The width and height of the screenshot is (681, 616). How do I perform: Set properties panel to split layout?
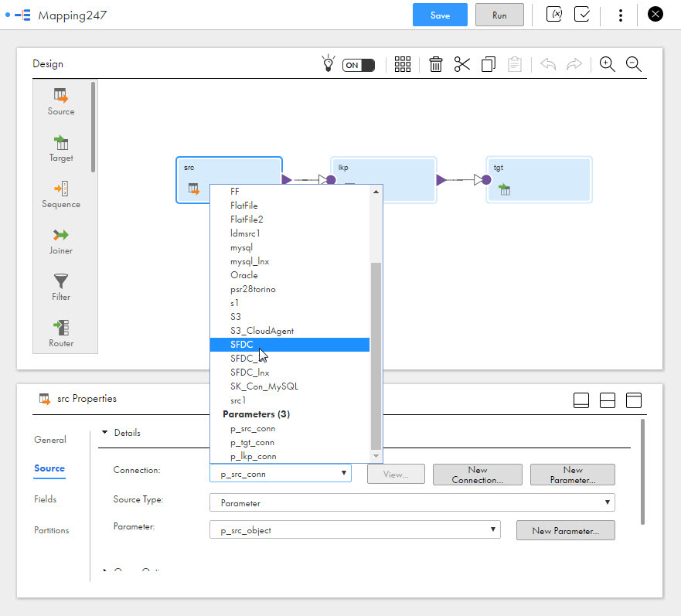coord(607,400)
